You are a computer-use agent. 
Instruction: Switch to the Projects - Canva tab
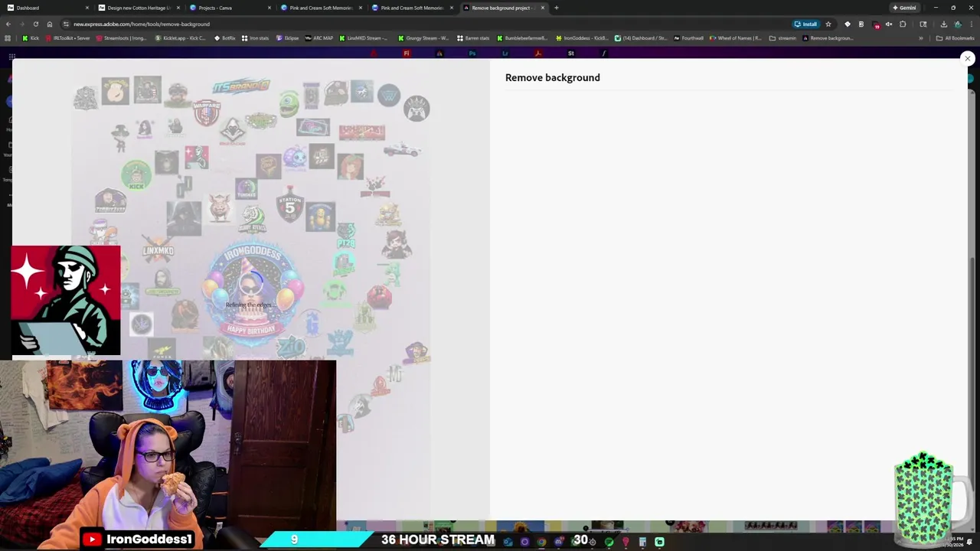point(228,8)
